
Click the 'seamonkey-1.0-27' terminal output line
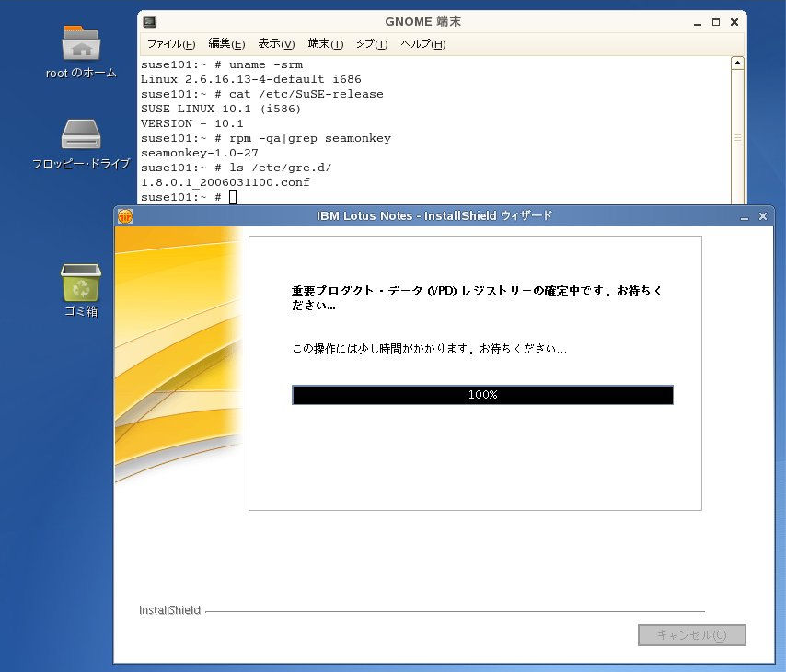tap(200, 153)
